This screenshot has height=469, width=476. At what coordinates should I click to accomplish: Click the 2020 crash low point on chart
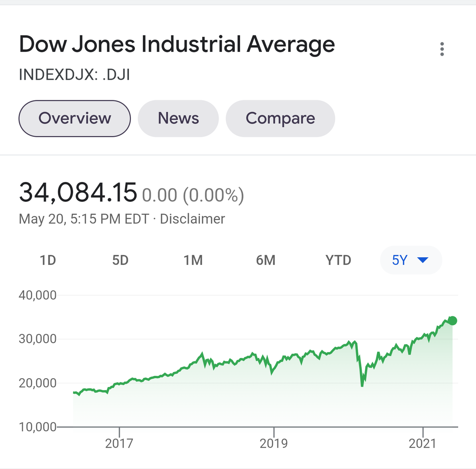362,385
